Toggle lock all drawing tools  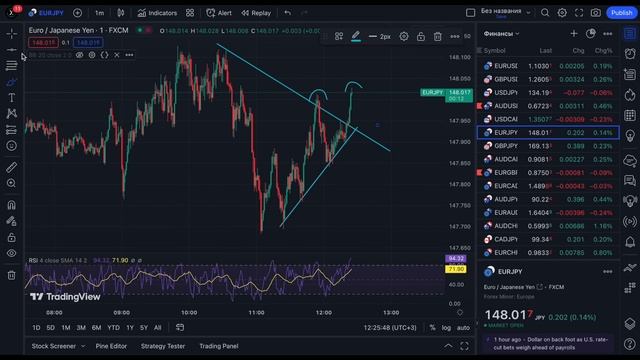tap(11, 237)
